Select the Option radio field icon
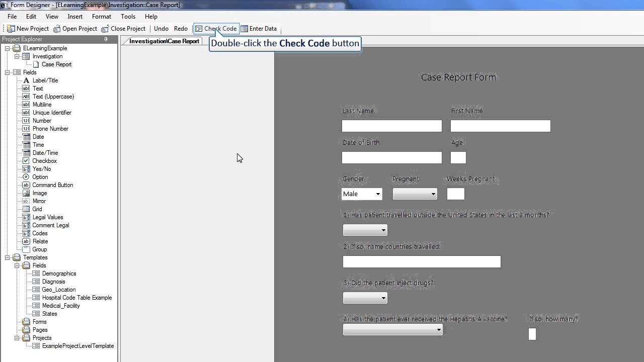This screenshot has height=362, width=644. (x=26, y=177)
